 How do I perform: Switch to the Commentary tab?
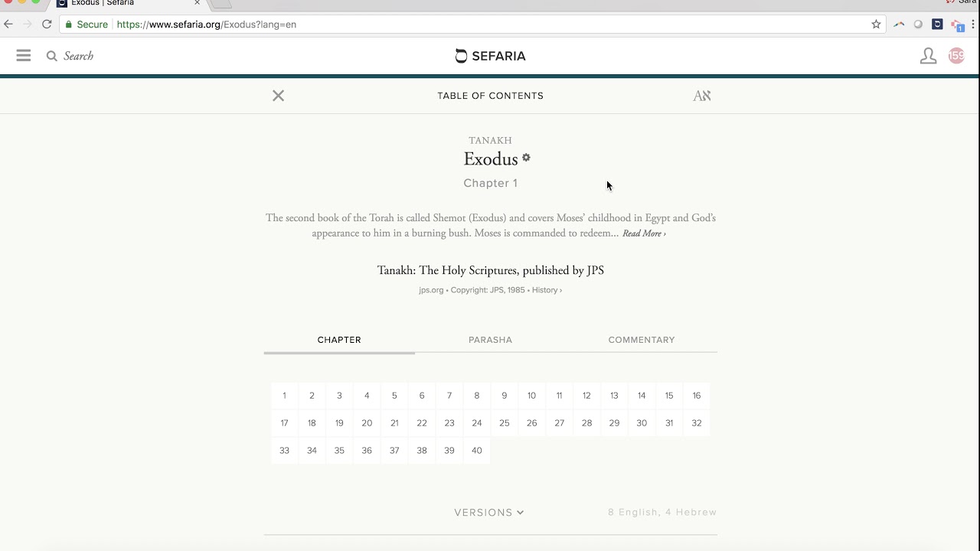[x=642, y=340]
